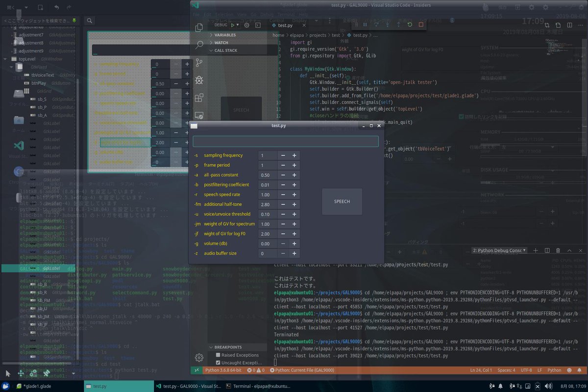Enable Raised Exceptions breakpoint
Viewport: 588px width, 392px height.
pos(218,355)
